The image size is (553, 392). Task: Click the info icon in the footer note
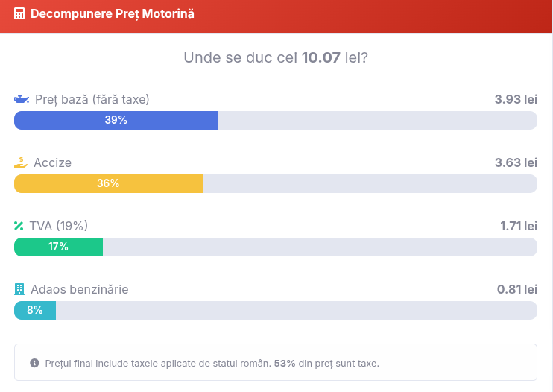[34, 363]
